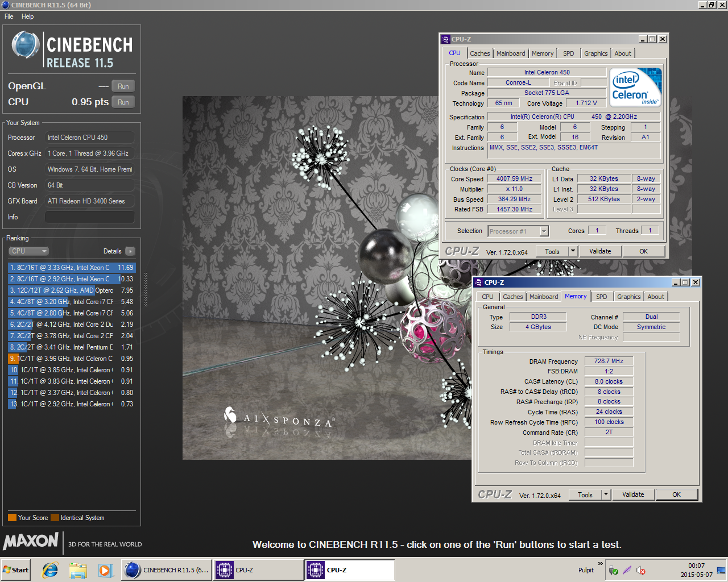The height and width of the screenshot is (582, 728).
Task: Click the Core Voltage value 1.712 V
Action: 586,103
